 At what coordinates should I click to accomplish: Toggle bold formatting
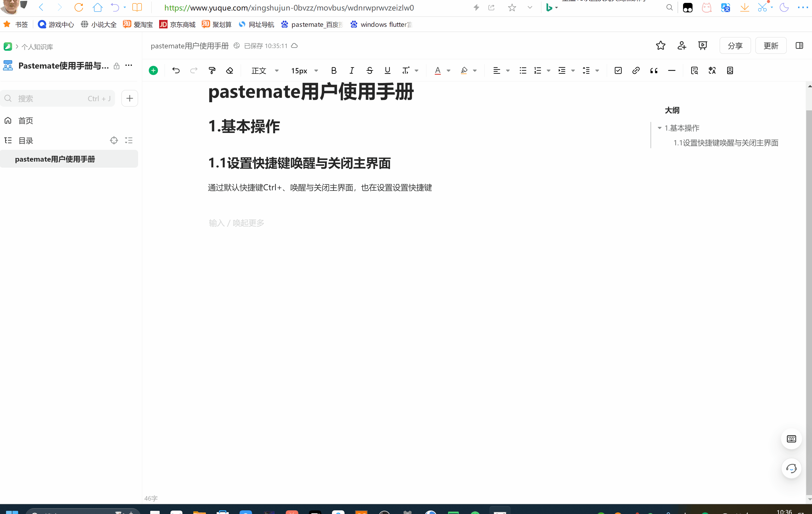click(x=334, y=70)
